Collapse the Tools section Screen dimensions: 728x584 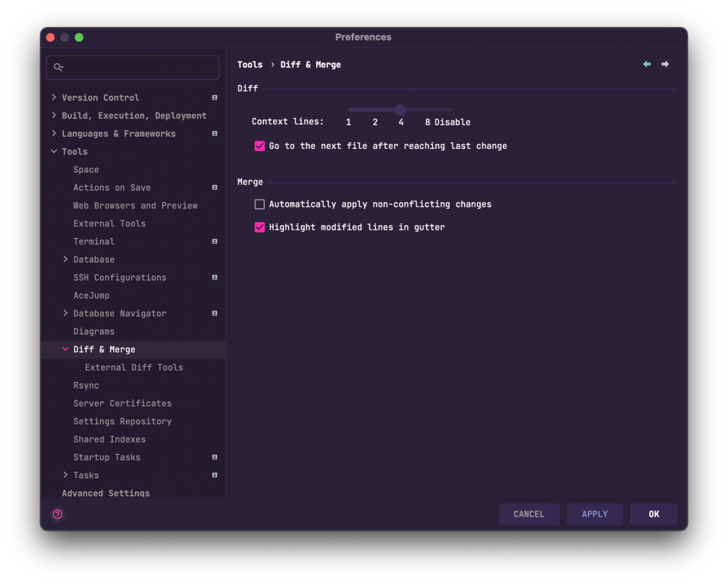pos(55,151)
